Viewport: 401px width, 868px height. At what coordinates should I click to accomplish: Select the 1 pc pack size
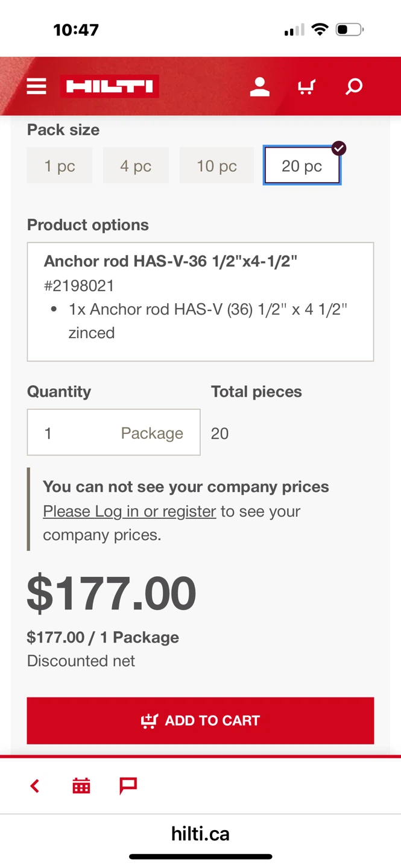click(x=60, y=166)
